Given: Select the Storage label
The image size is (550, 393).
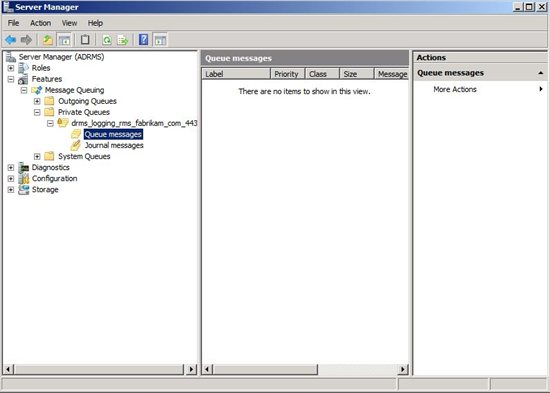Looking at the screenshot, I should tap(45, 189).
